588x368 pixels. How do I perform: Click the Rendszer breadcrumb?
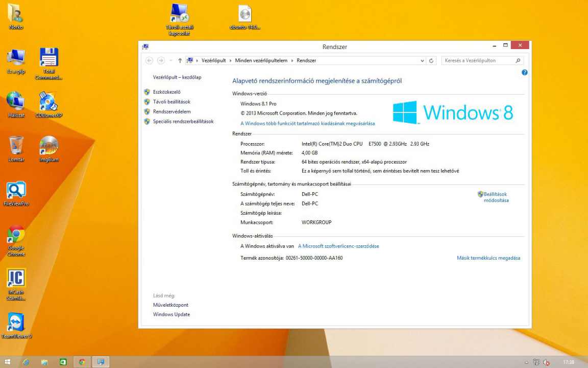306,60
